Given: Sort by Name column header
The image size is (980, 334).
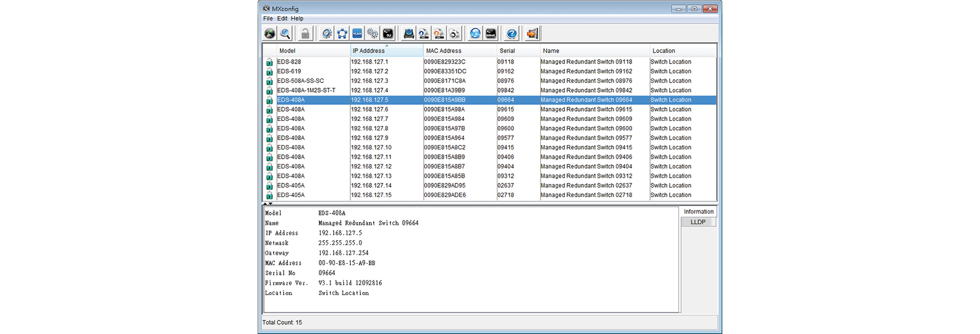Looking at the screenshot, I should point(595,51).
